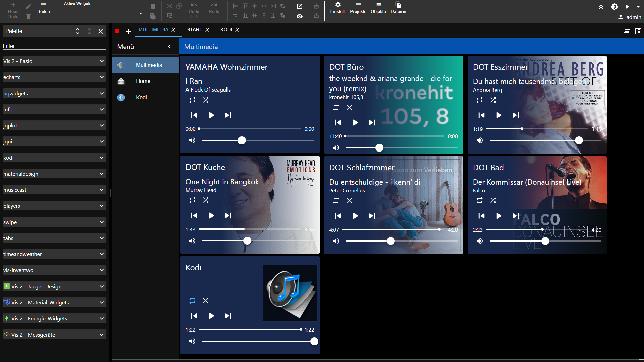Go to previous track on DOT Esszimmer
The width and height of the screenshot is (644, 362).
(481, 115)
